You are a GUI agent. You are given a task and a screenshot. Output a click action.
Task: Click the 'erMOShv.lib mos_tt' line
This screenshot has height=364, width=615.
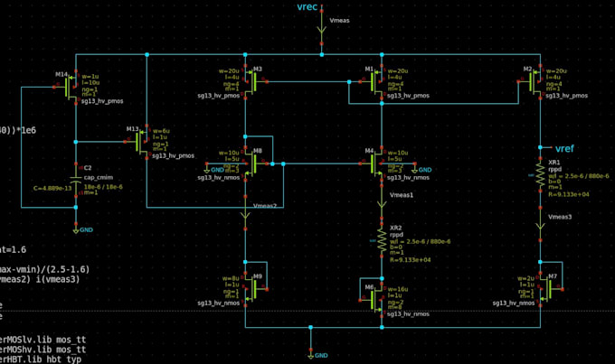click(x=43, y=350)
